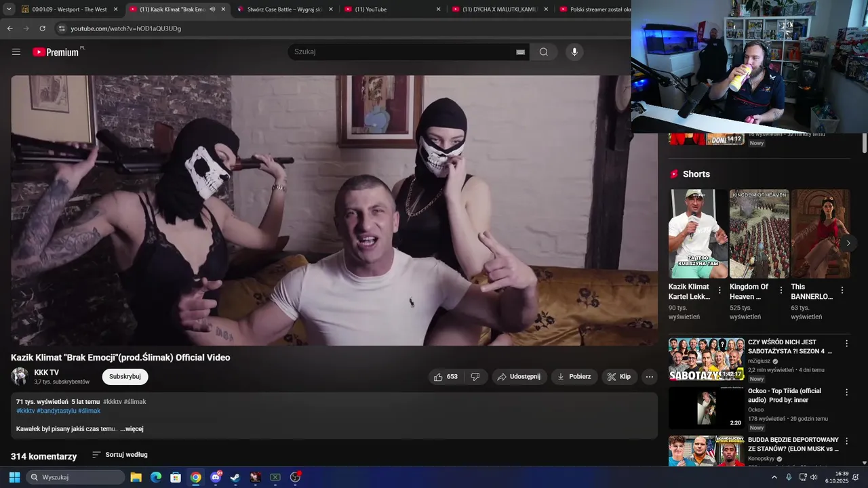Create a clip with Klip button
Image resolution: width=868 pixels, height=488 pixels.
[x=618, y=377]
